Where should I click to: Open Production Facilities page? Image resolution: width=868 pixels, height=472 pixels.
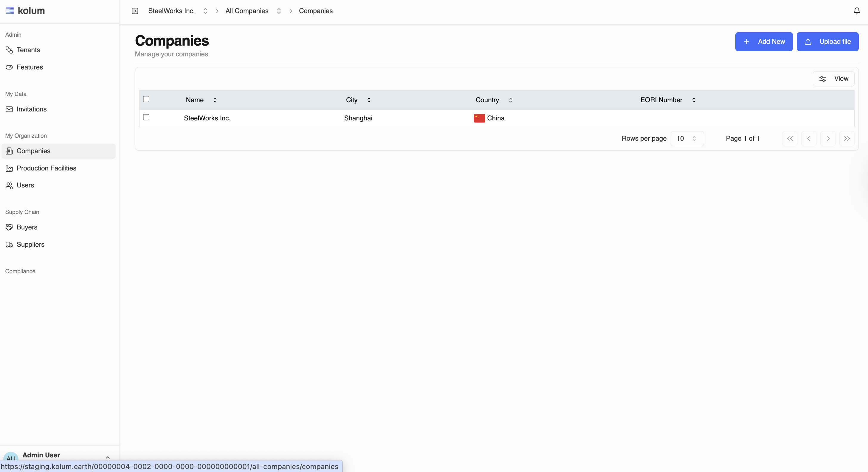46,168
